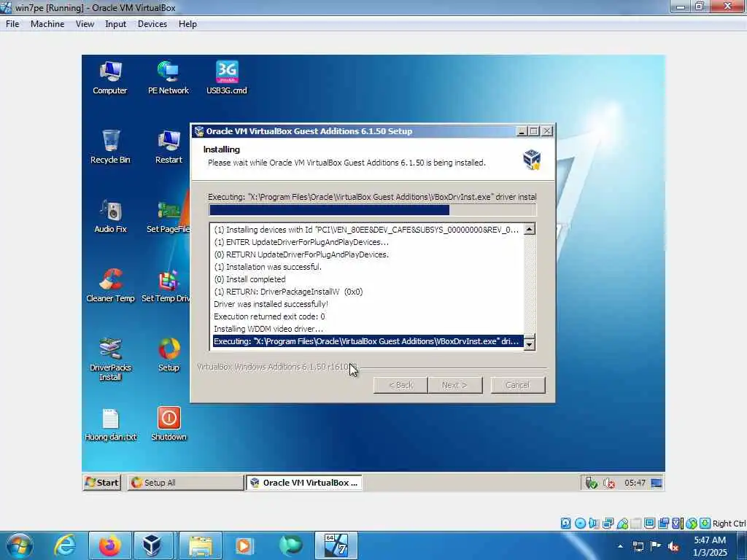Click the < Back button in installer
Image resolution: width=747 pixels, height=560 pixels.
pos(400,385)
